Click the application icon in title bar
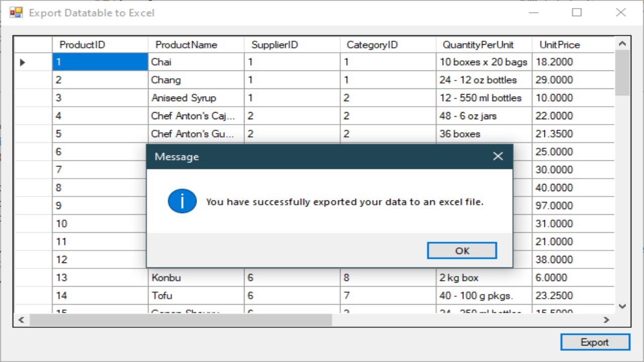The width and height of the screenshot is (644, 362). [16, 13]
